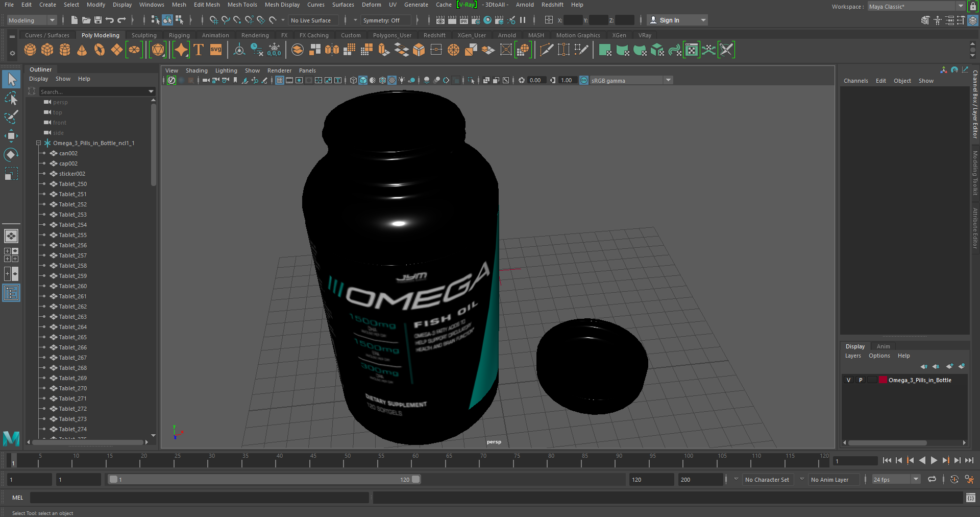Click the Select tool arrow in toolbox
The image size is (980, 517).
coord(11,79)
